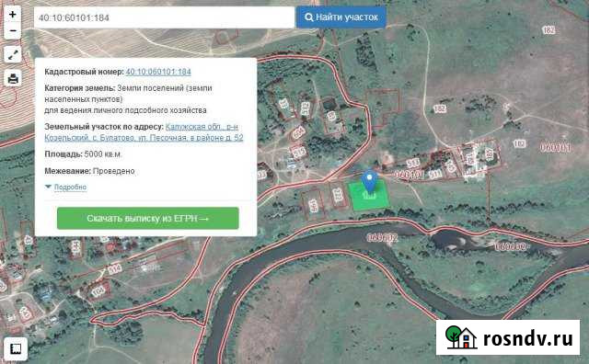589x364 pixels.
Task: Open map layers icon at bottom left
Action: 16,348
